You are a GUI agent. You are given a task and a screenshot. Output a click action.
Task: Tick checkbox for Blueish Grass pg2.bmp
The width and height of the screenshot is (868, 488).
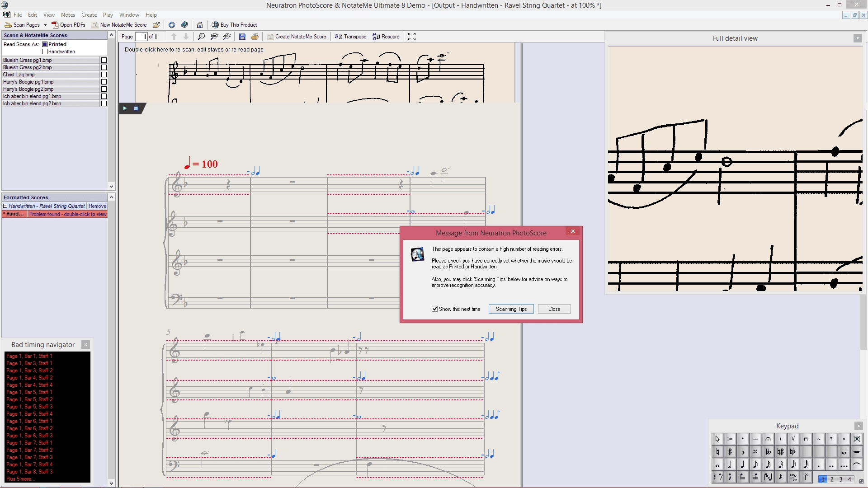pos(104,67)
